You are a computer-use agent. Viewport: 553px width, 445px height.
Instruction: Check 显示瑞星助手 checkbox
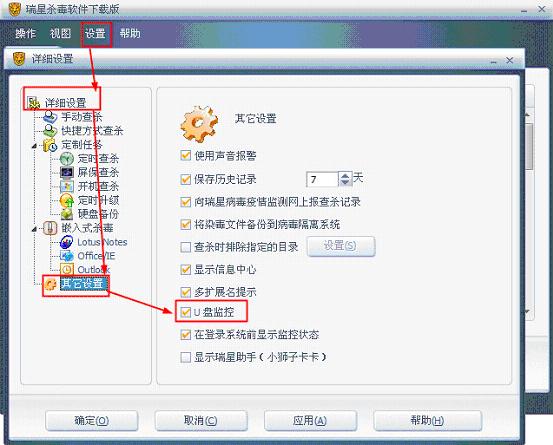[x=186, y=357]
